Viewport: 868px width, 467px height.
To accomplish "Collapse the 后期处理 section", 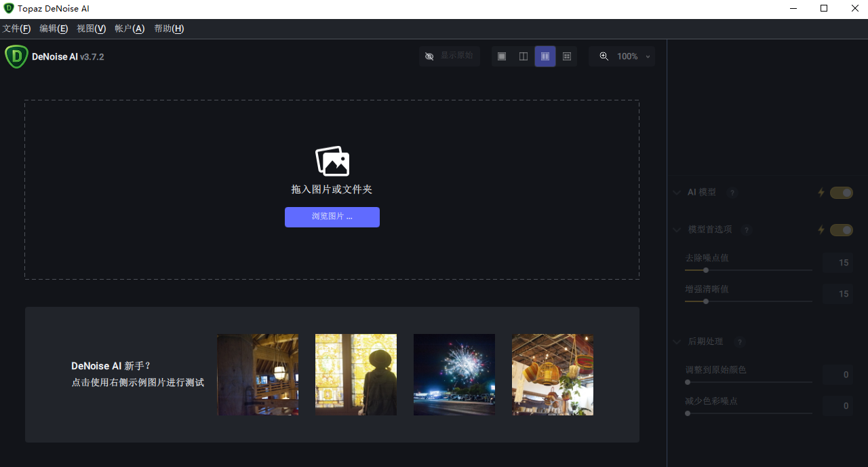I will coord(677,342).
